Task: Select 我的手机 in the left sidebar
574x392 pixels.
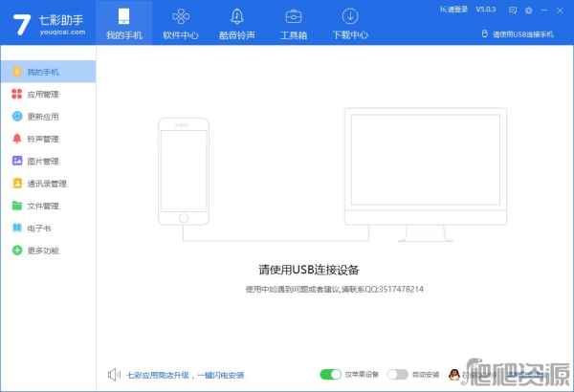Action: pos(42,72)
